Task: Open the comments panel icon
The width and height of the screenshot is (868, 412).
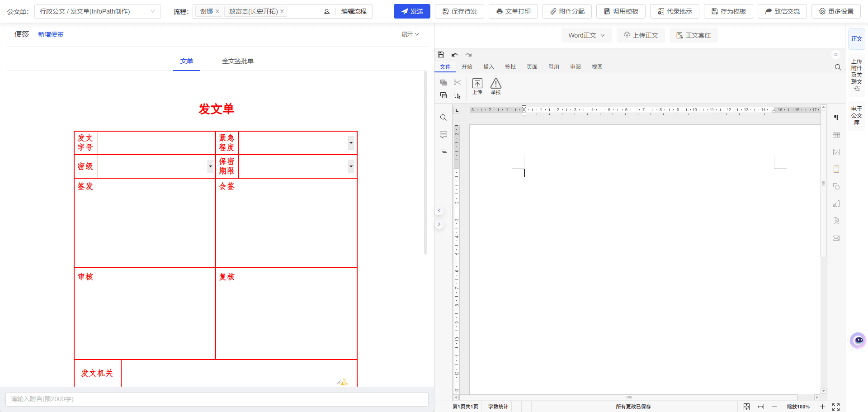Action: coord(443,135)
